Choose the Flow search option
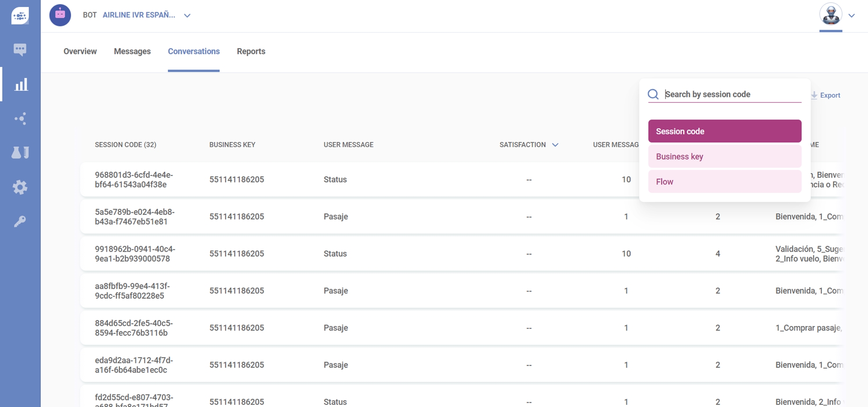The image size is (868, 407). [x=724, y=182]
